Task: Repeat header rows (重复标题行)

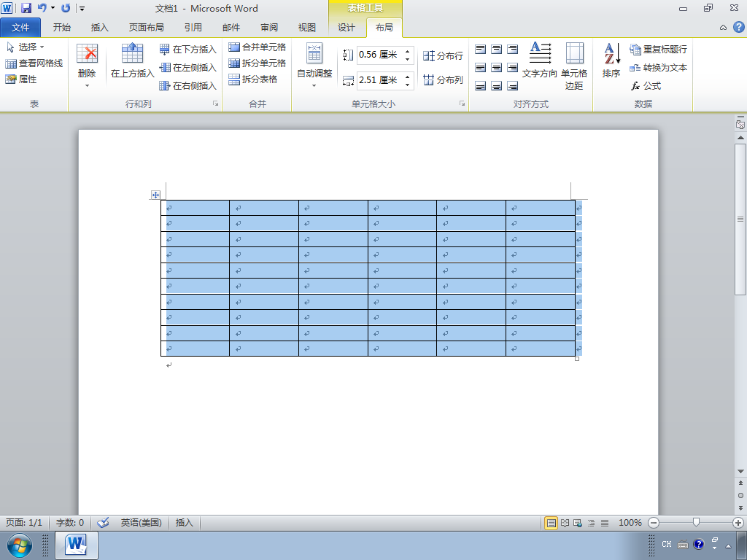Action: (659, 49)
